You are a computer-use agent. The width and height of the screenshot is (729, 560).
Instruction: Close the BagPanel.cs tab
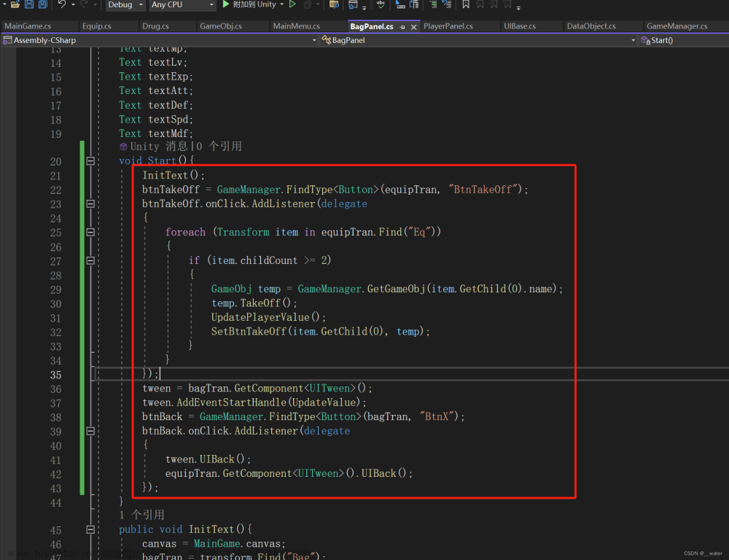[x=414, y=27]
